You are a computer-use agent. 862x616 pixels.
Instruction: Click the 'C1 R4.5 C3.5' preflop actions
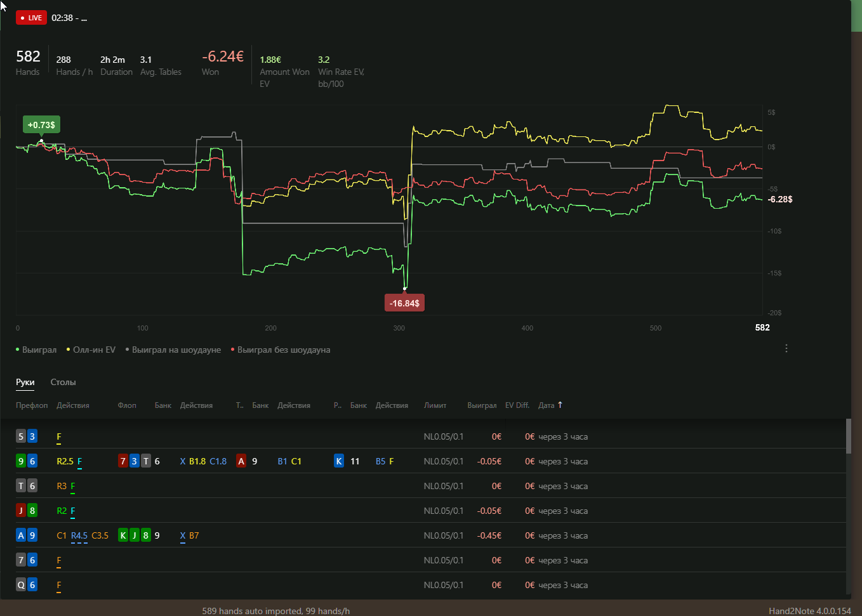point(83,535)
